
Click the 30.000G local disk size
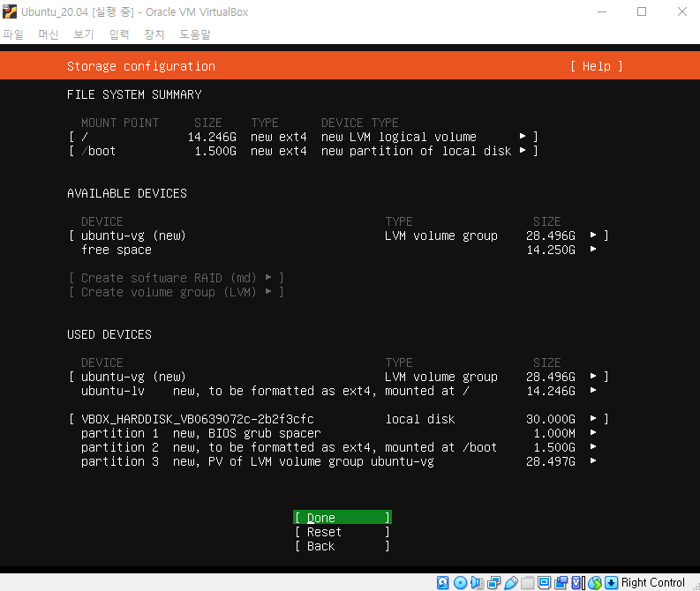pos(551,419)
